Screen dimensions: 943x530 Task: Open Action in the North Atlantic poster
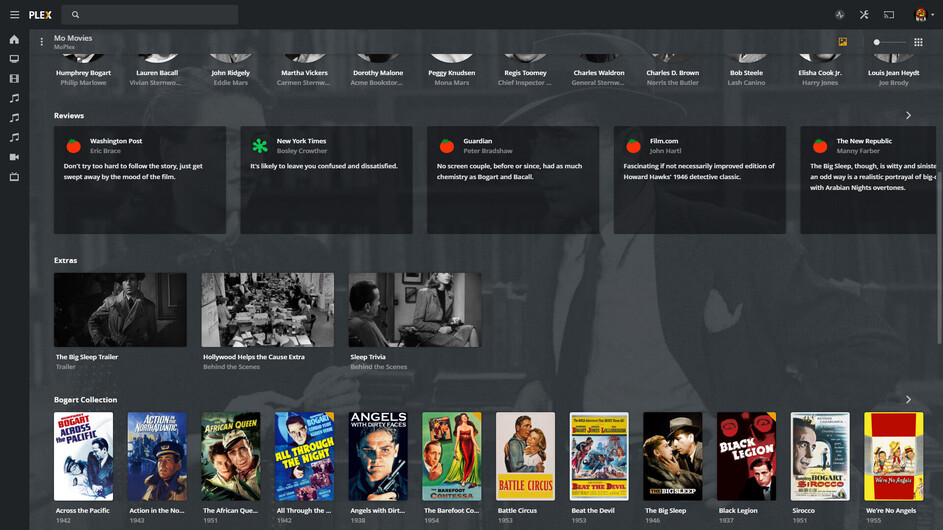coord(157,456)
